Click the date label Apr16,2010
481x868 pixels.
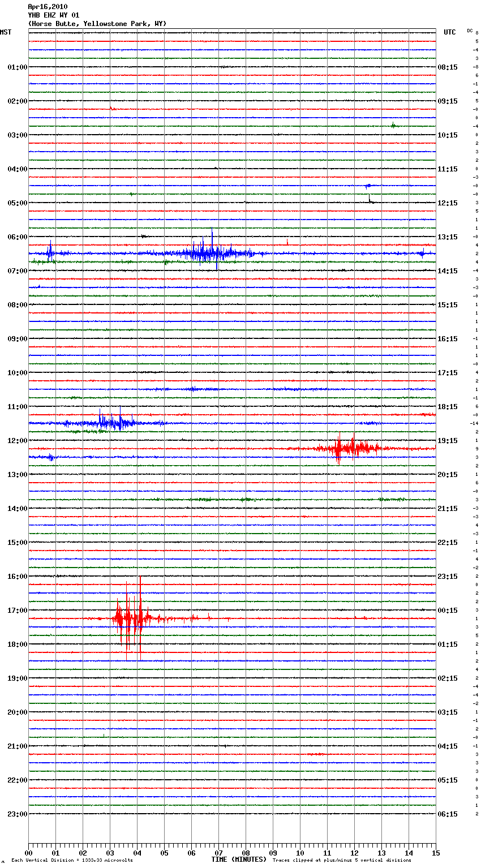click(x=48, y=7)
